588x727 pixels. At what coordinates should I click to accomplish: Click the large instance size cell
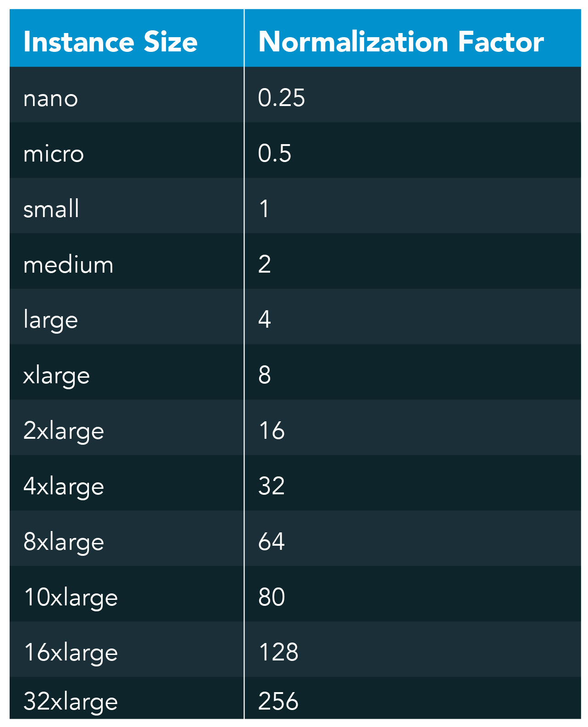click(50, 320)
